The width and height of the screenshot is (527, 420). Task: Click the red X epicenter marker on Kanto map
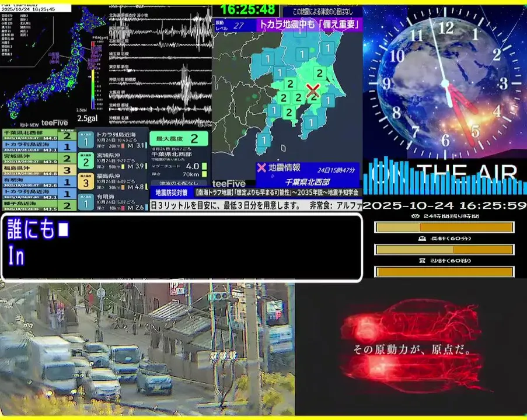[x=313, y=90]
